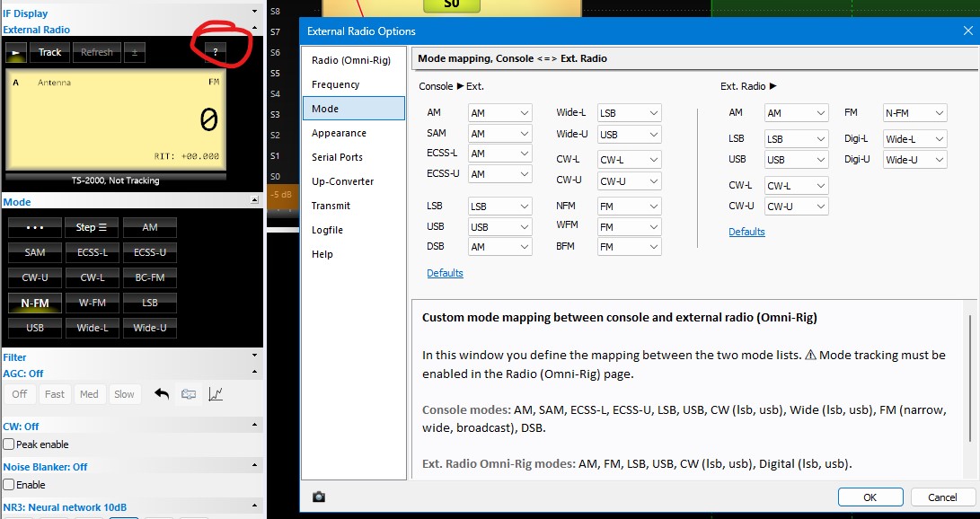
Task: Switch to the Frequency options page
Action: tap(335, 84)
